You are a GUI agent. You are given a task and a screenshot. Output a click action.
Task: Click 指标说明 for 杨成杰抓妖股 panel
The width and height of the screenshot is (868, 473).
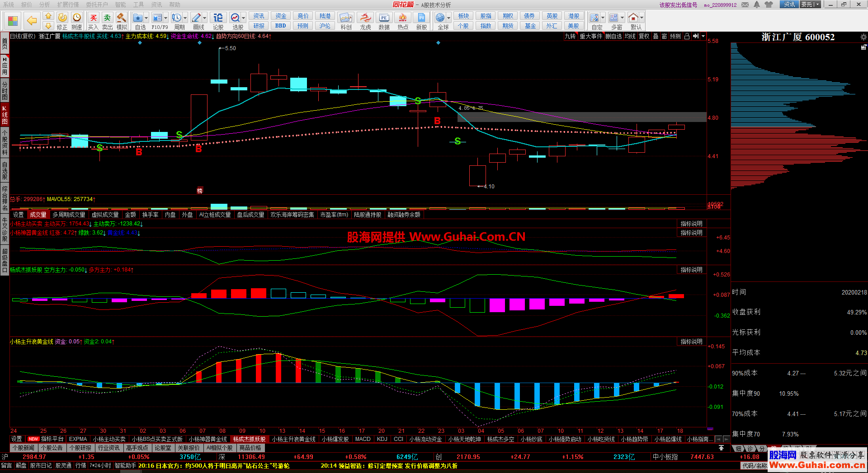pyautogui.click(x=692, y=270)
